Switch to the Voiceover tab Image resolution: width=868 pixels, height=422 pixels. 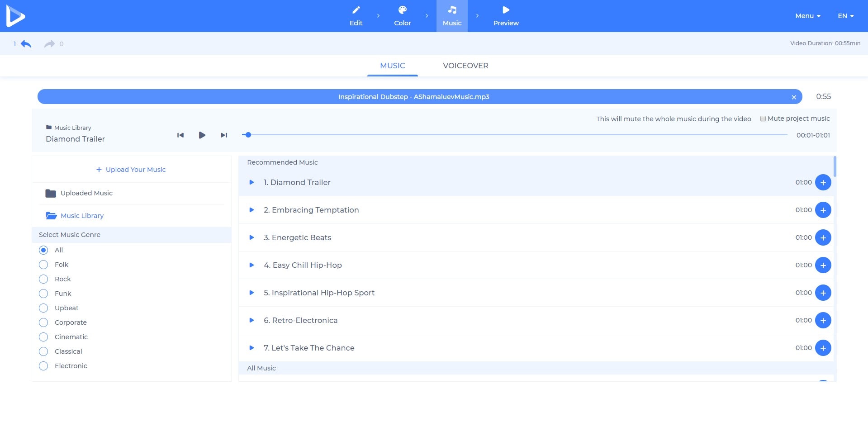(x=465, y=66)
